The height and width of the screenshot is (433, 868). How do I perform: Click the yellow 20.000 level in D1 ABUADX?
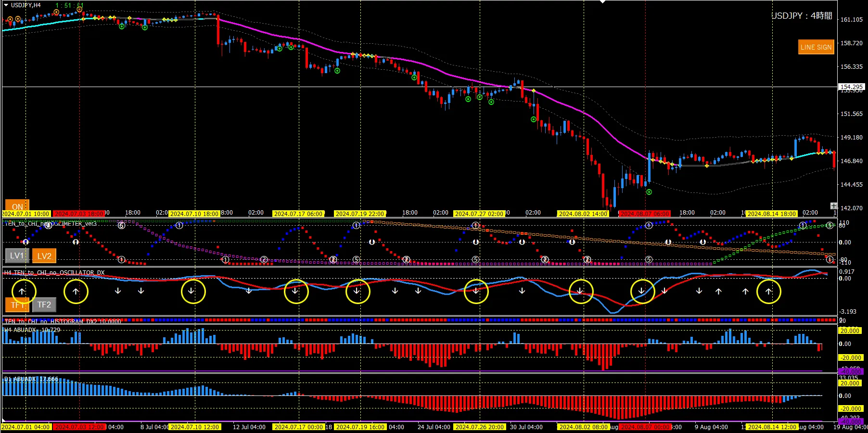click(850, 383)
